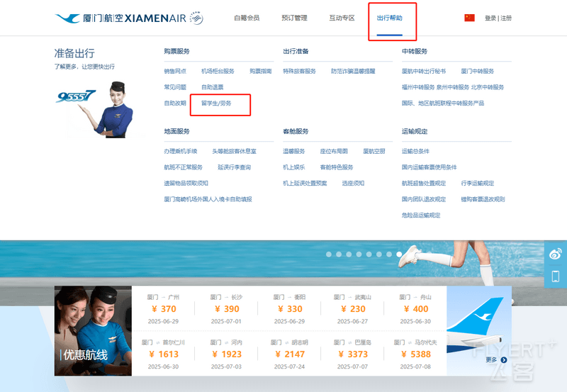
Task: Open 行李运输规定 link
Action: point(477,183)
